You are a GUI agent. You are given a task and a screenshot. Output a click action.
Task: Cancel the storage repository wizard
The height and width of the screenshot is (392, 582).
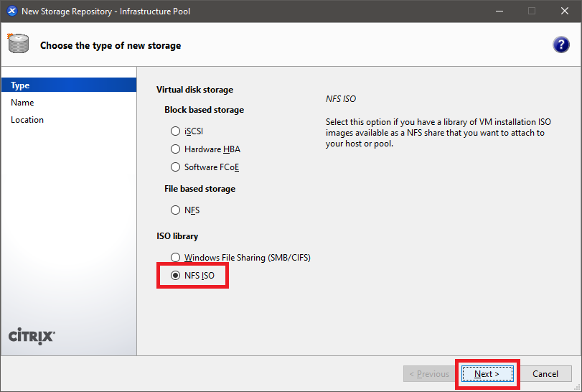tap(545, 373)
